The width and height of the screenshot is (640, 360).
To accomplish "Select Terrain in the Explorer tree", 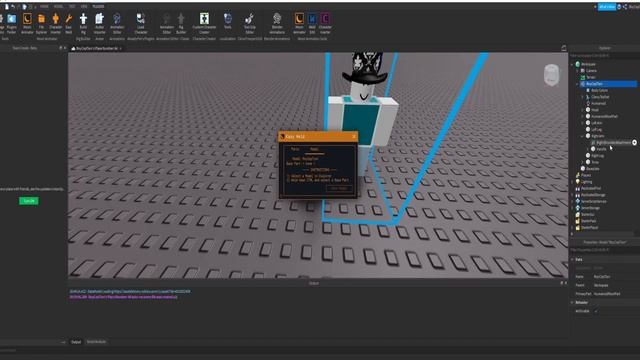I will [x=591, y=77].
